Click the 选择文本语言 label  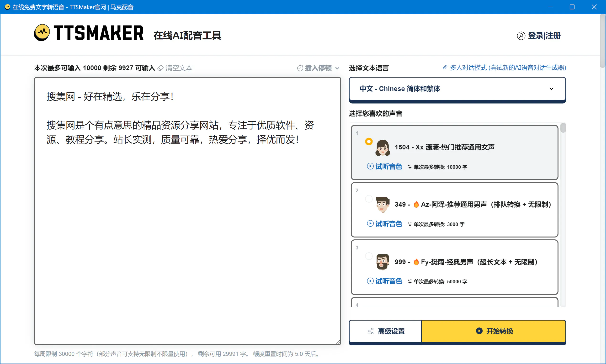(369, 68)
